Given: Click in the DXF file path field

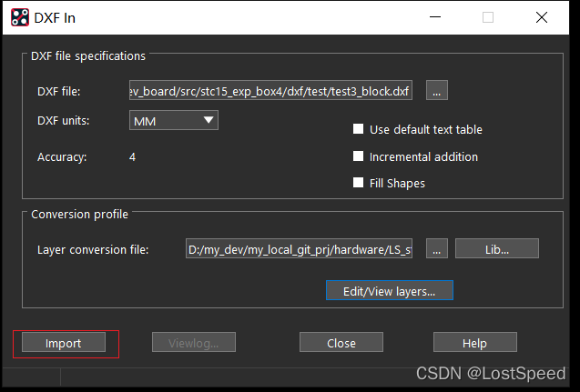Looking at the screenshot, I should pos(271,91).
